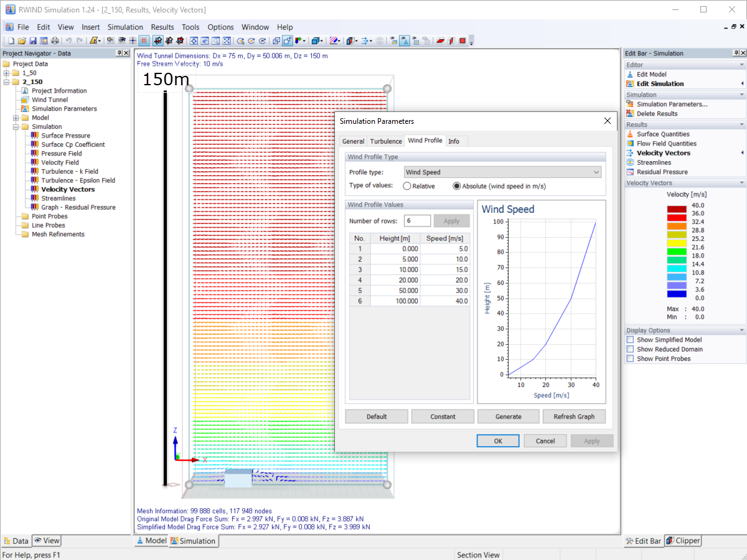Expand the 1_50 project tree node
The height and width of the screenshot is (560, 747).
(x=7, y=73)
